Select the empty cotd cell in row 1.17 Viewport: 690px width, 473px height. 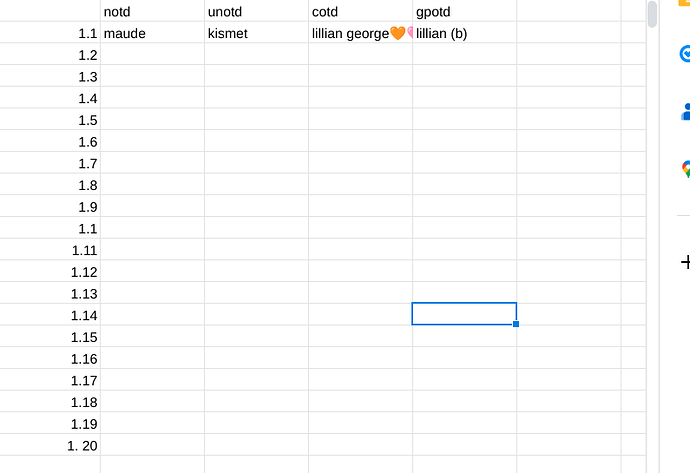coord(360,380)
